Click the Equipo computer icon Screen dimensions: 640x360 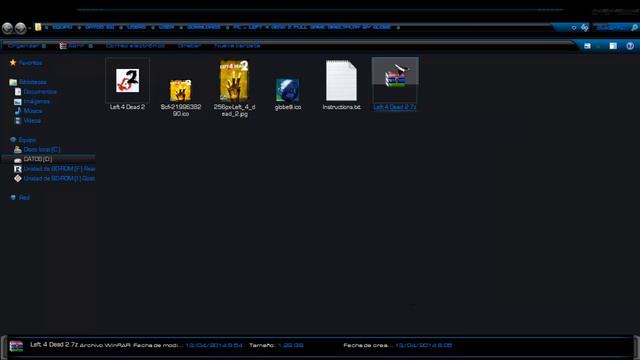[x=13, y=140]
